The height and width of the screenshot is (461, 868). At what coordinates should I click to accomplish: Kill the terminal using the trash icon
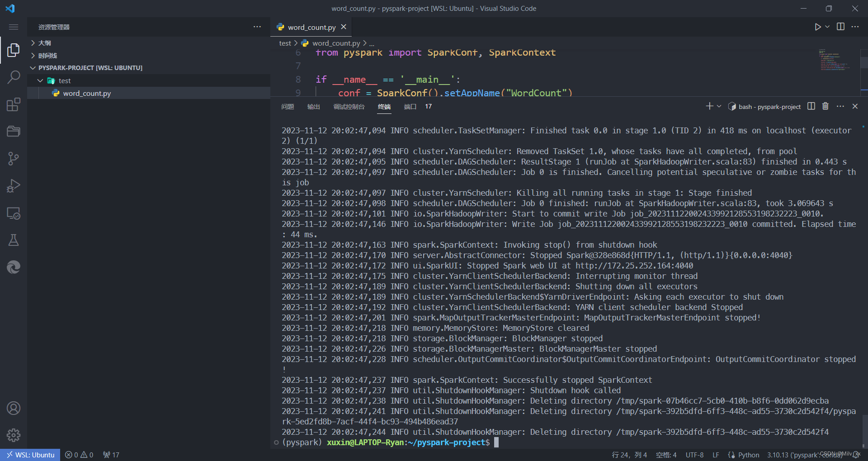(825, 106)
